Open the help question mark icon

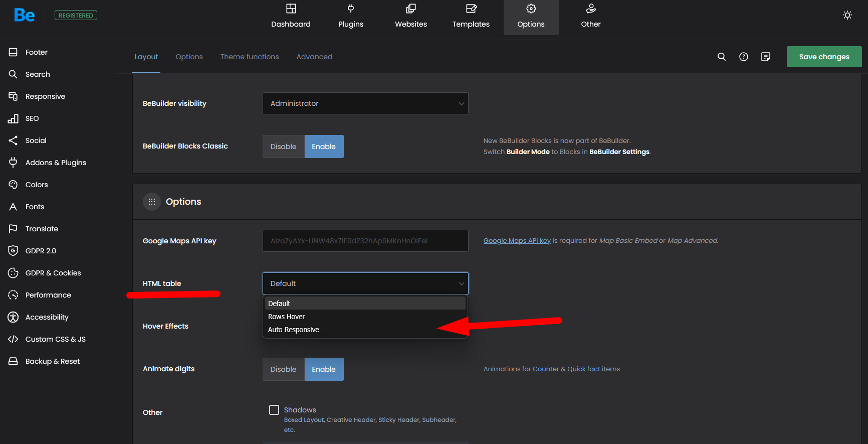(x=743, y=57)
